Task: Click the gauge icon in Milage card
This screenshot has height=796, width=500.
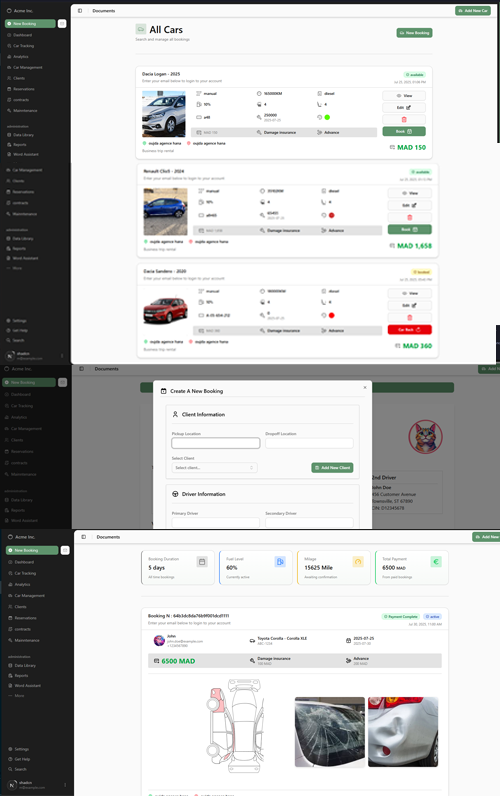Action: tap(358, 561)
